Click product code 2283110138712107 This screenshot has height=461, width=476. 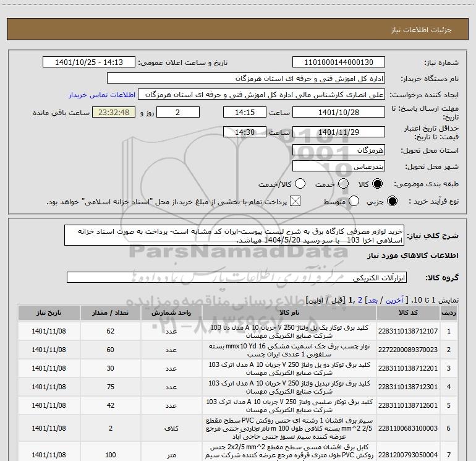(x=408, y=331)
